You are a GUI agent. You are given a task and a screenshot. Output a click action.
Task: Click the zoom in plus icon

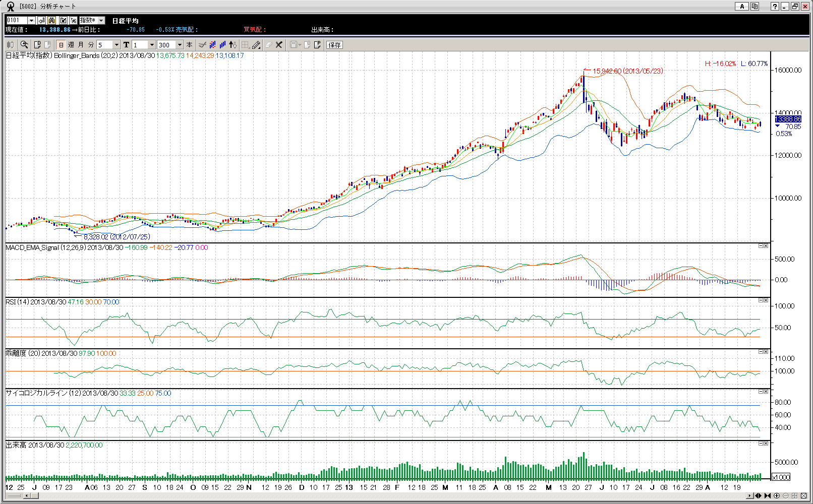tap(777, 496)
